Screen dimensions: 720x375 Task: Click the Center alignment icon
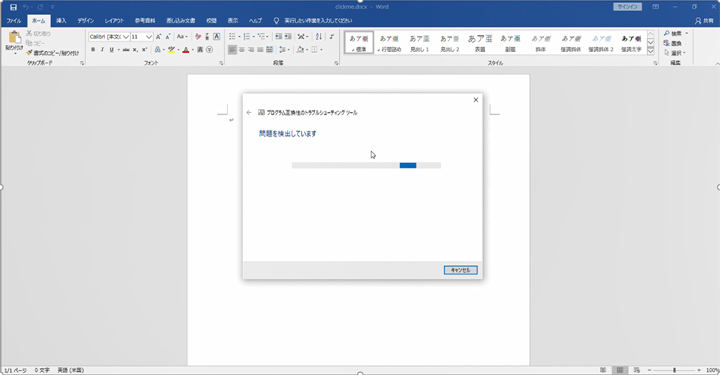tap(242, 50)
